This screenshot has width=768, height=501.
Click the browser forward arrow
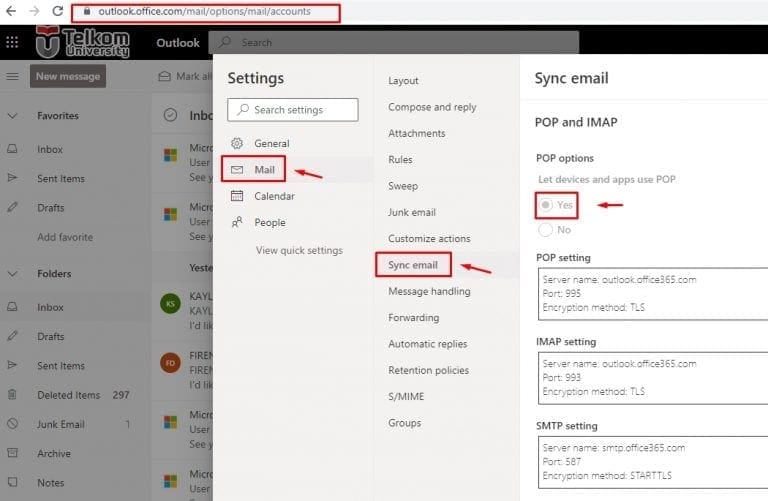[34, 11]
